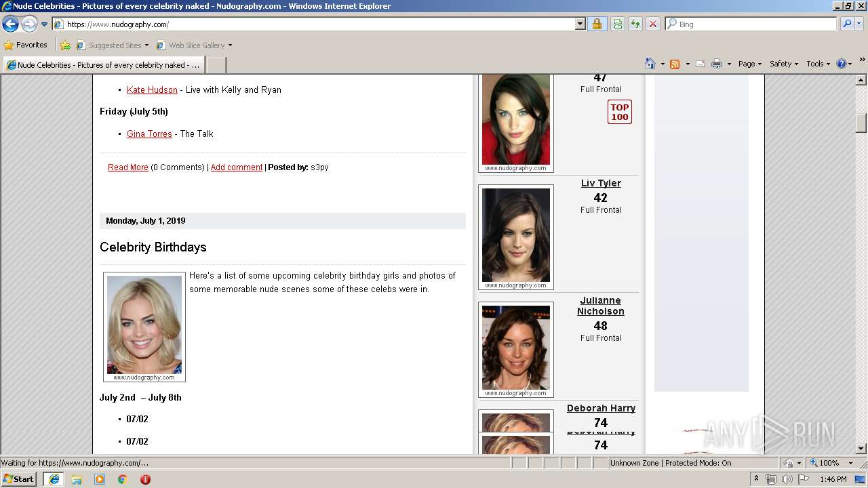Open the recent pages dropdown arrow
Viewport: 868px width, 488px height.
point(45,24)
